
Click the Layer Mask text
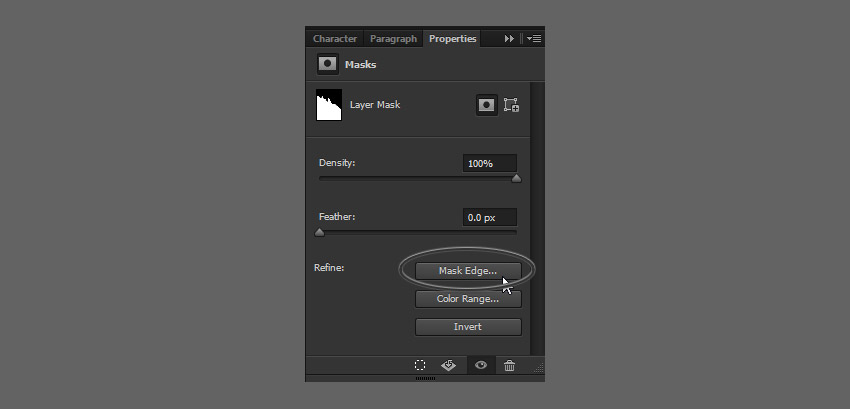click(x=375, y=105)
